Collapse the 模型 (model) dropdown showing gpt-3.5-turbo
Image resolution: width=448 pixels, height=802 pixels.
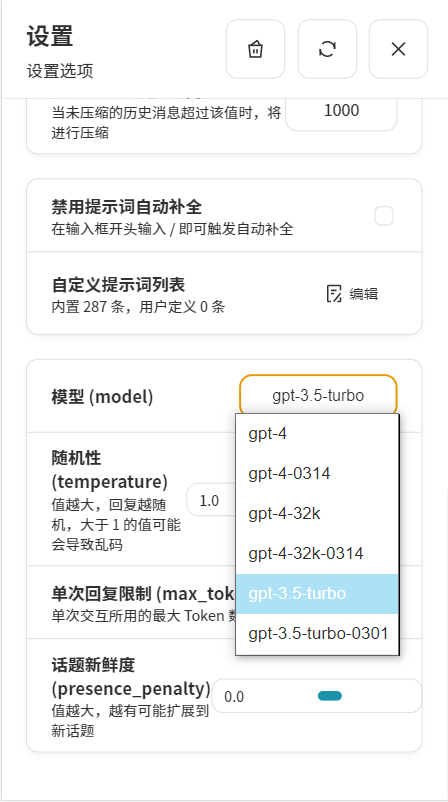[x=318, y=395]
